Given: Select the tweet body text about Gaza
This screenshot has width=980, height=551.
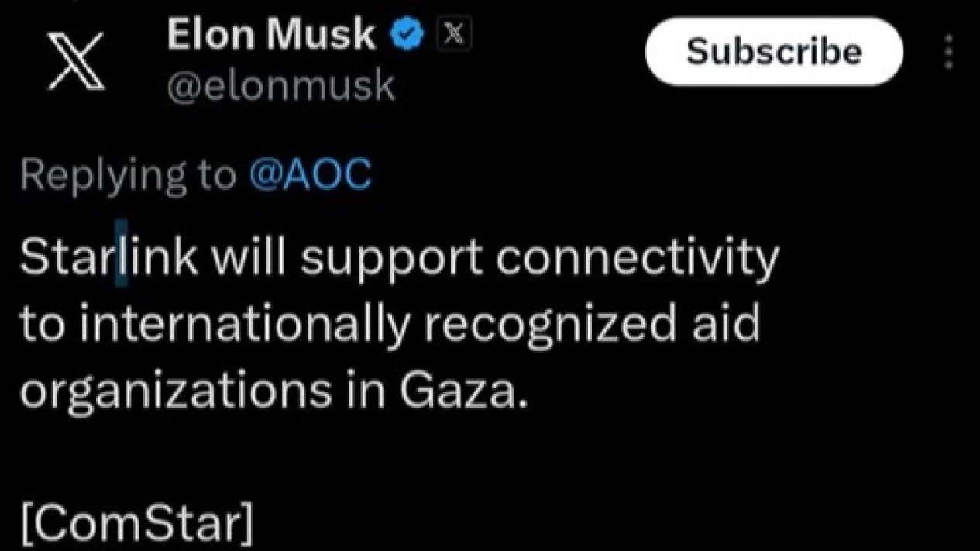Looking at the screenshot, I should point(387,322).
